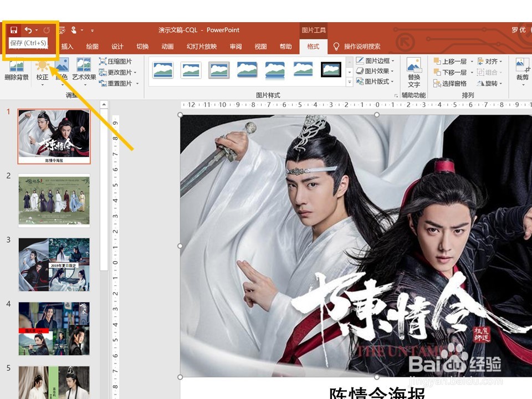This screenshot has height=399, width=532.
Task: Apply the second picture style thumbnail
Action: [x=191, y=70]
